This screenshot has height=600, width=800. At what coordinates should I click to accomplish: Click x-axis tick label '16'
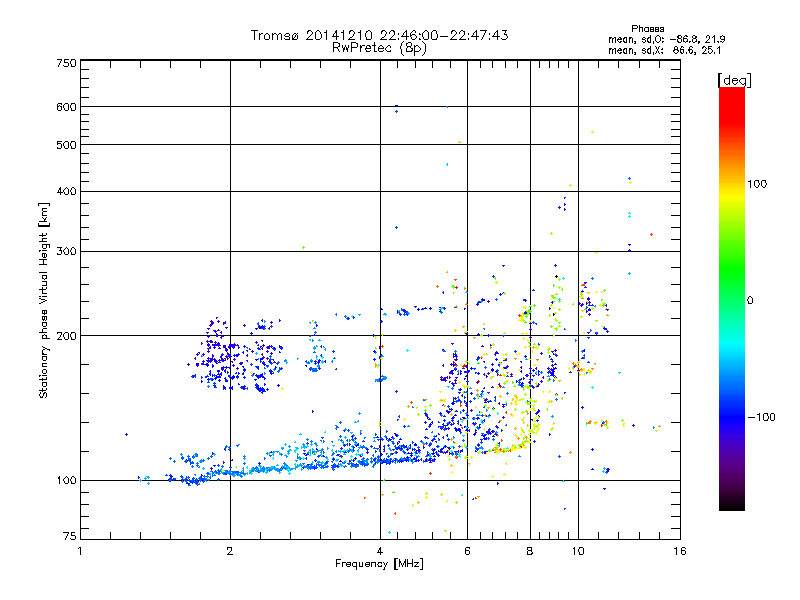pyautogui.click(x=680, y=551)
